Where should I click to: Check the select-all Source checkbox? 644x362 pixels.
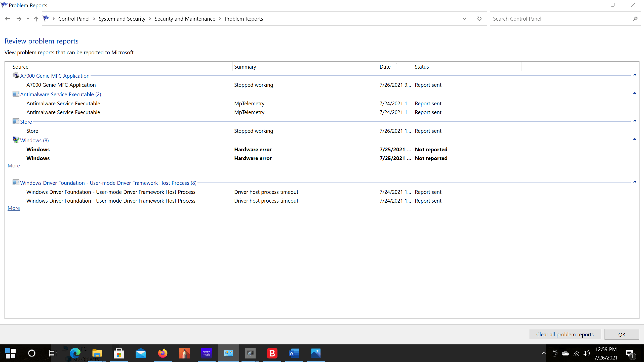[x=9, y=66]
